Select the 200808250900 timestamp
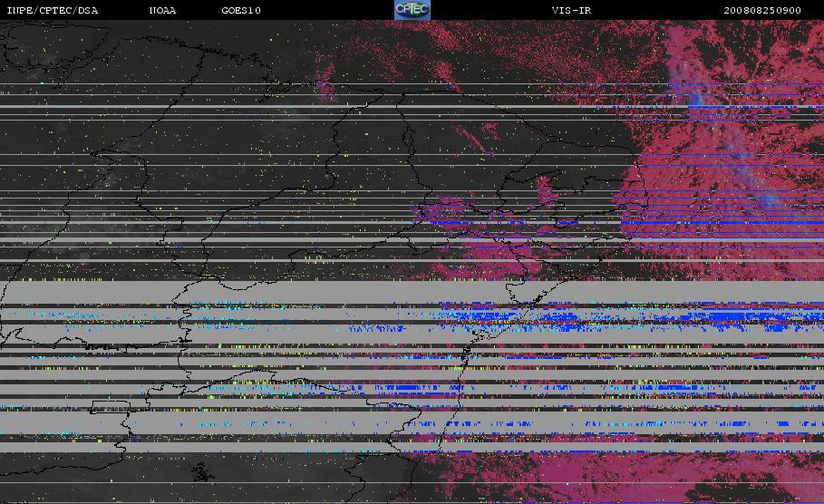This screenshot has width=824, height=504. click(762, 11)
